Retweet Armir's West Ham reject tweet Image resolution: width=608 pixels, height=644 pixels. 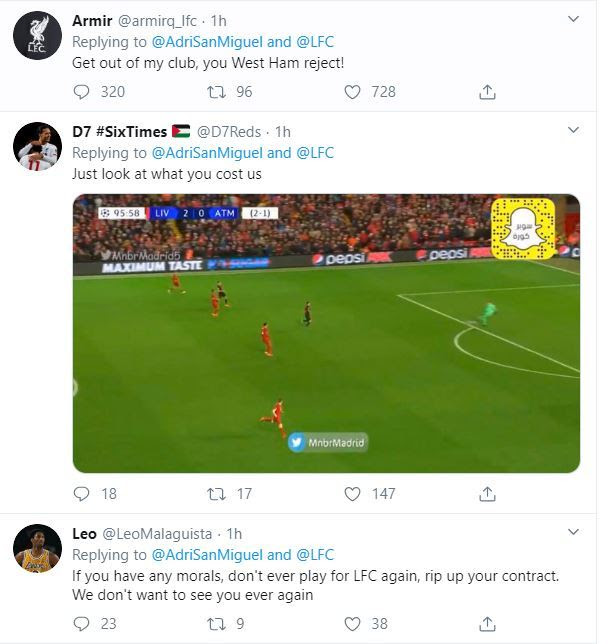215,92
